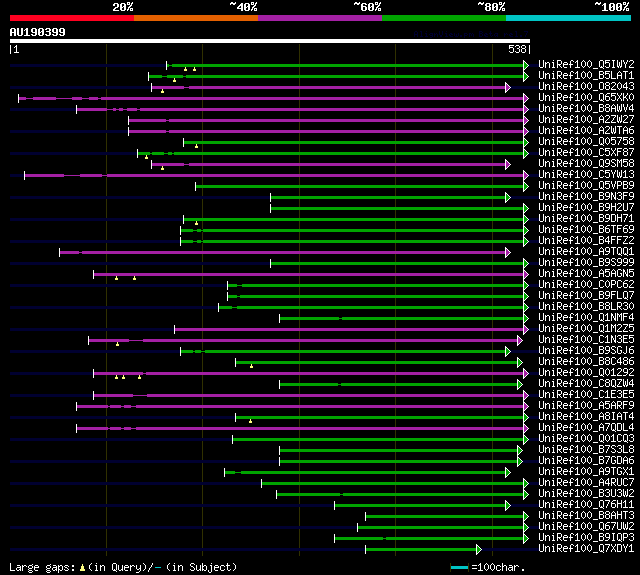Image resolution: width=640 pixels, height=575 pixels.
Task: Select the UniRef100_C1E3E5 label
Action: [586, 395]
